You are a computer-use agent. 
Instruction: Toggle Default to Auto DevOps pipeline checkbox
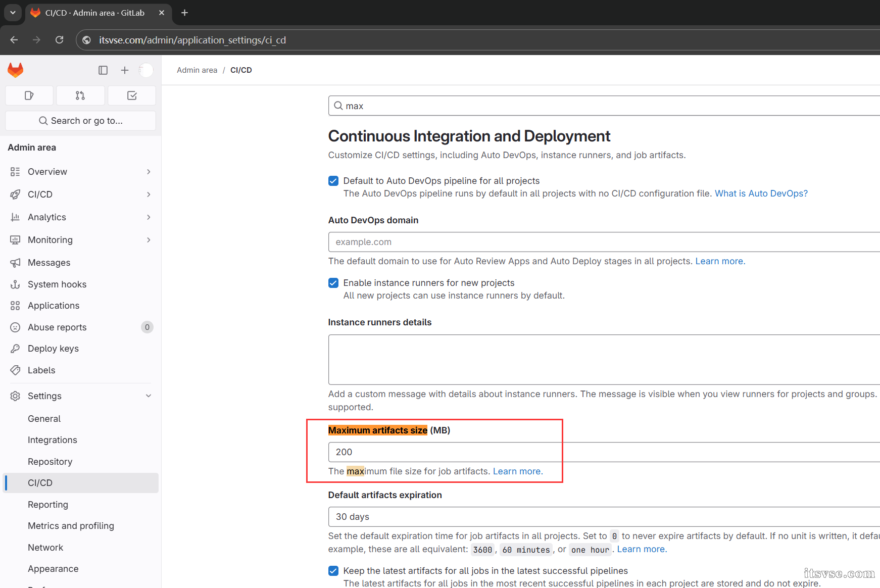333,181
